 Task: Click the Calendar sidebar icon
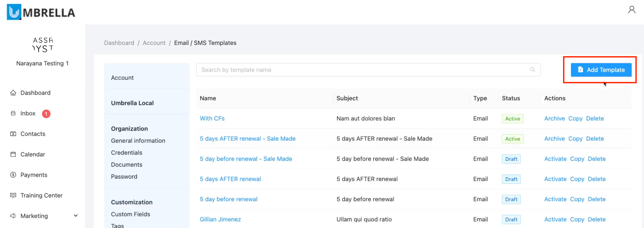pos(13,154)
